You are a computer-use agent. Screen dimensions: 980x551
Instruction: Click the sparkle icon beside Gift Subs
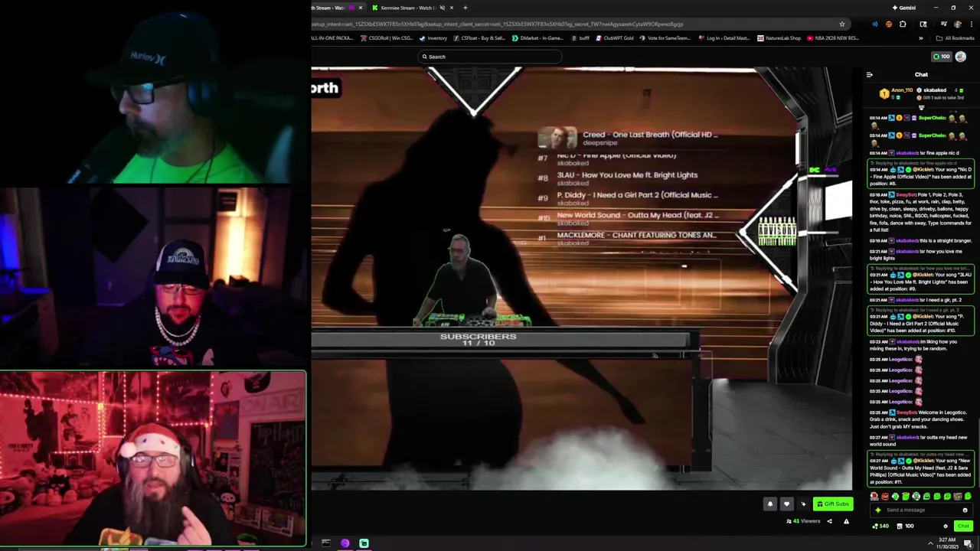point(803,504)
